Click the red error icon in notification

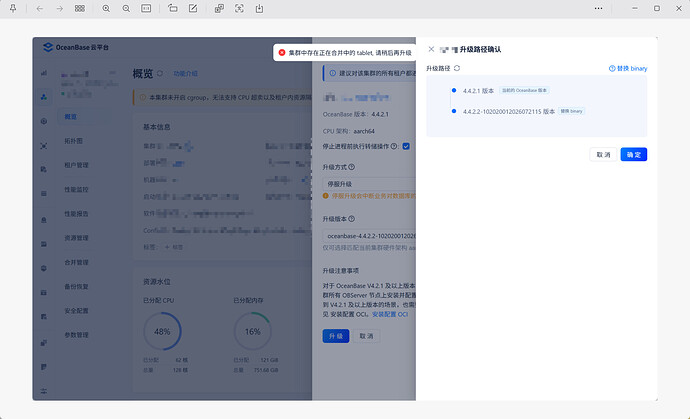point(282,52)
